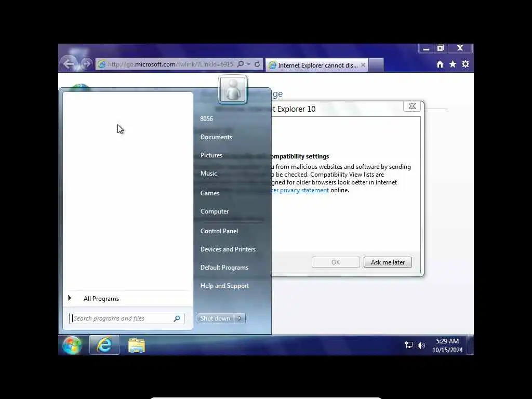The width and height of the screenshot is (532, 399).
Task: Click the OK button in dialog
Action: tap(336, 262)
